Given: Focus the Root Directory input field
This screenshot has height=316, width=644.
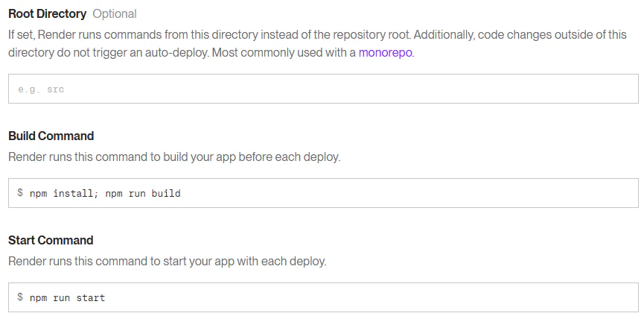Looking at the screenshot, I should pos(323,89).
